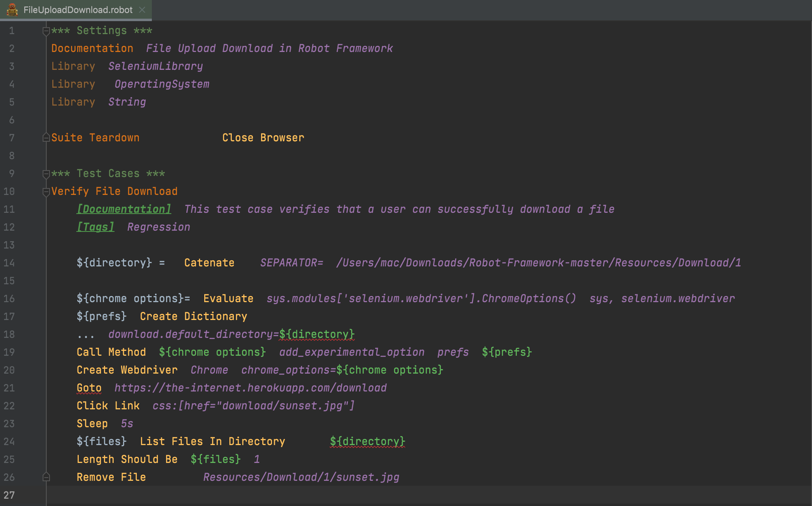Close the FileUploadDownload.robot tab
The image size is (812, 506).
point(142,10)
